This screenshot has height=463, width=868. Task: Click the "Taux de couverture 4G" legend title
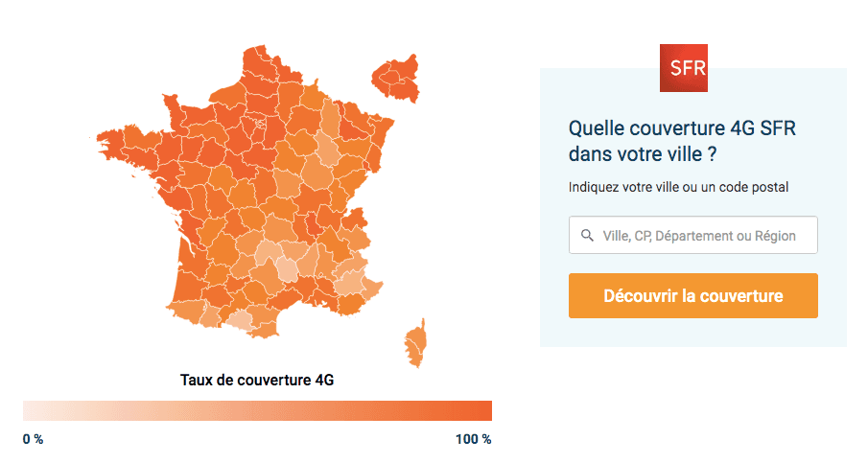point(257,380)
